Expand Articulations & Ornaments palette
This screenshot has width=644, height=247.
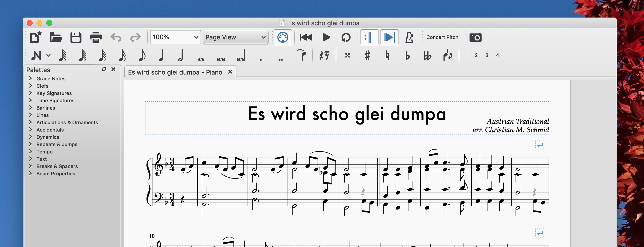[x=30, y=122]
